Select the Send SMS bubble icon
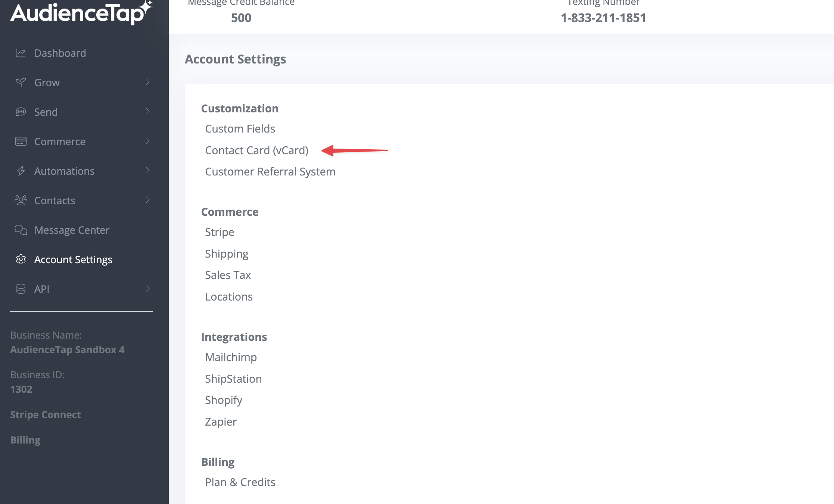Image resolution: width=834 pixels, height=504 pixels. pos(21,112)
